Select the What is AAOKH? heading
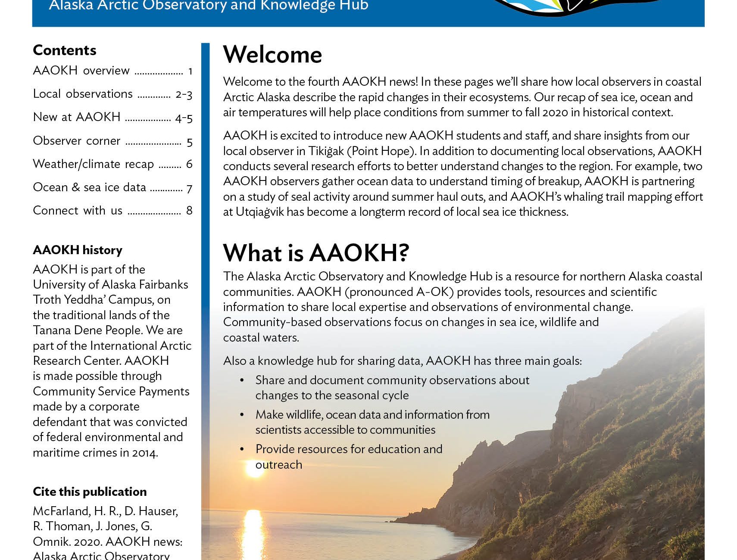Image resolution: width=737 pixels, height=560 pixels. [x=316, y=252]
